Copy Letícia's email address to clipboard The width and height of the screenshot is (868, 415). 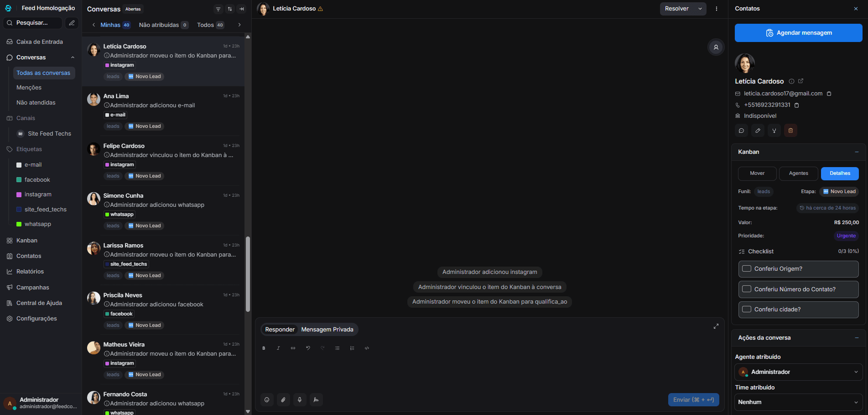829,94
